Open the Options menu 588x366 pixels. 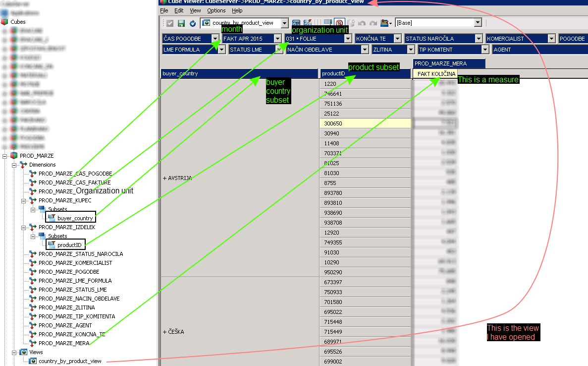point(216,10)
